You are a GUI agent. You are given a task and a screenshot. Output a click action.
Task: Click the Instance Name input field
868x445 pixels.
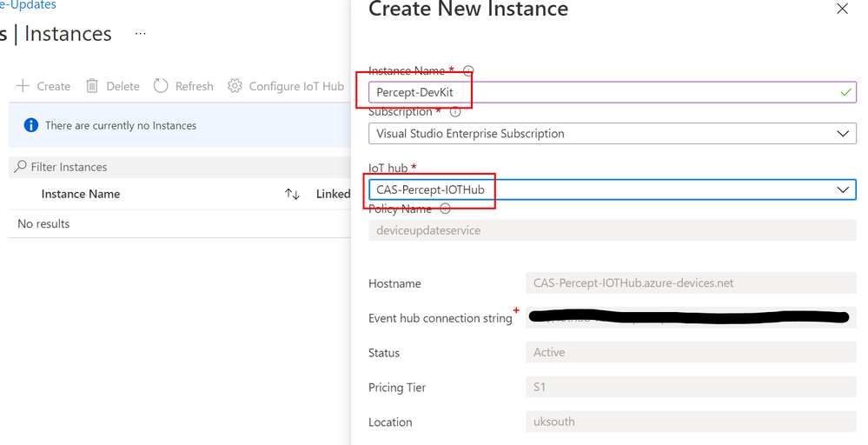613,92
